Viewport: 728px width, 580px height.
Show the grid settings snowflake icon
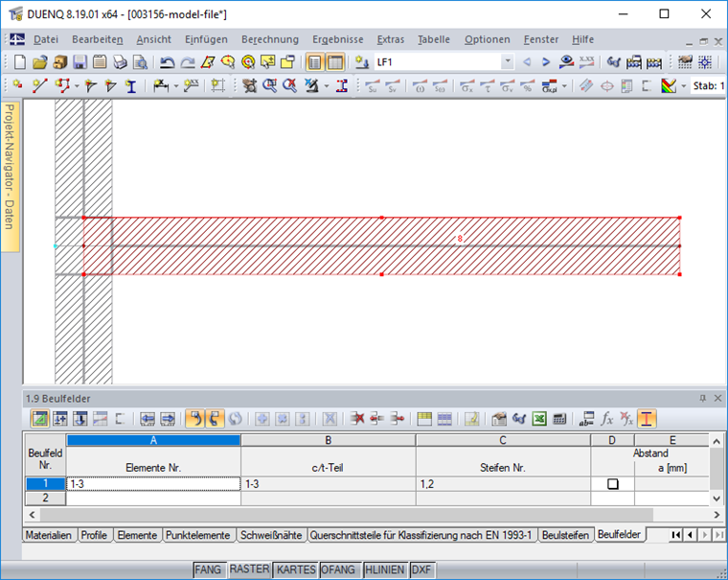[705, 61]
